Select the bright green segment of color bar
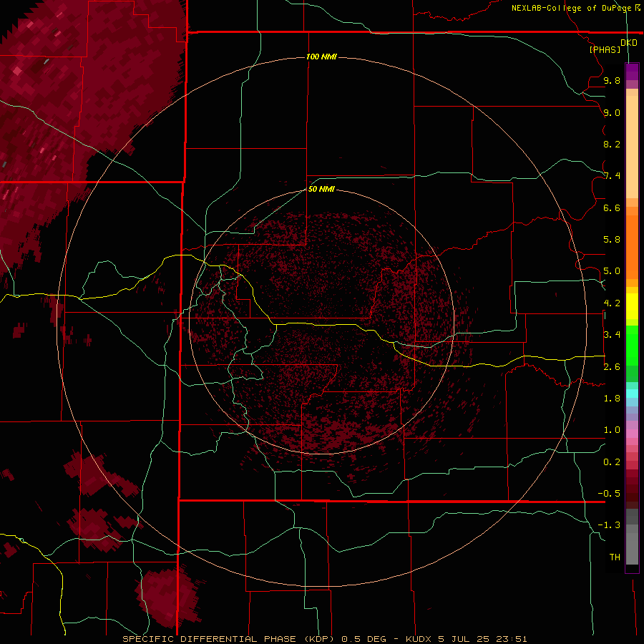This screenshot has width=644, height=644. [632, 345]
